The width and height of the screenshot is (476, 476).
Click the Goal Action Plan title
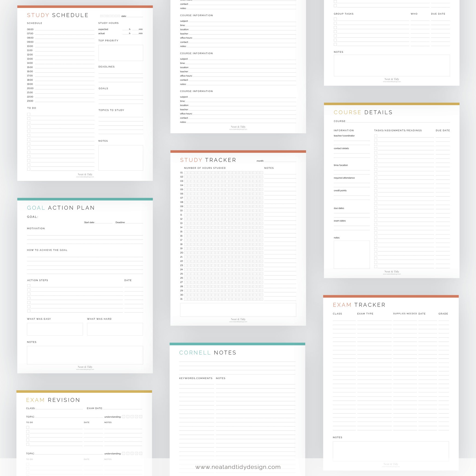[61, 208]
